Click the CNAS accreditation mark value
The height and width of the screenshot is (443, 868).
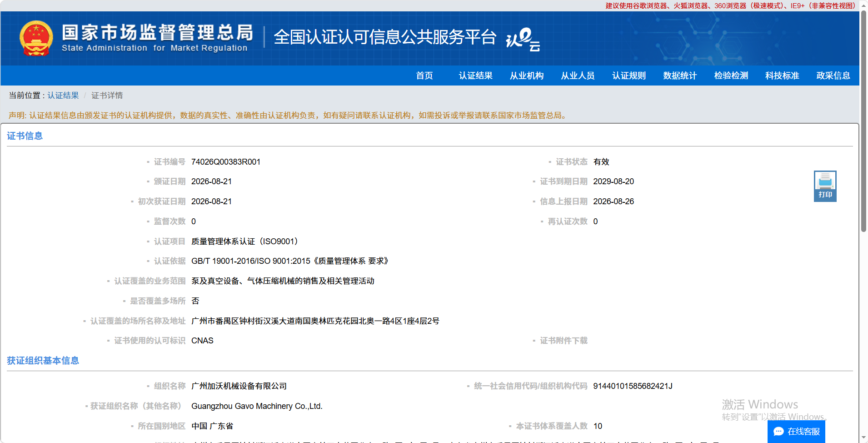coord(202,341)
